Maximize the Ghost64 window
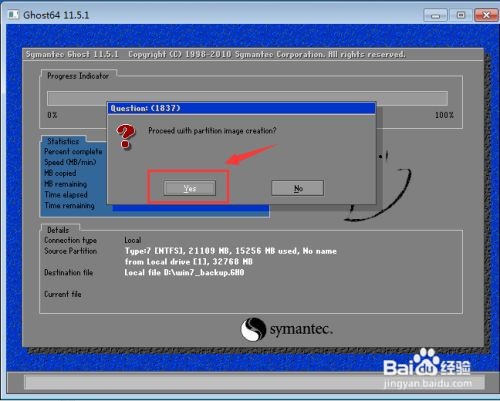This screenshot has width=500, height=401. [x=461, y=15]
